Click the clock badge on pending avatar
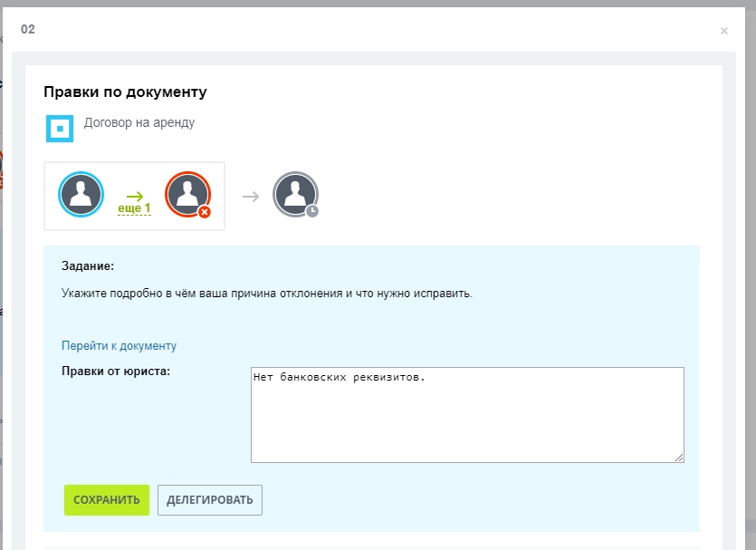The image size is (756, 550). click(313, 211)
